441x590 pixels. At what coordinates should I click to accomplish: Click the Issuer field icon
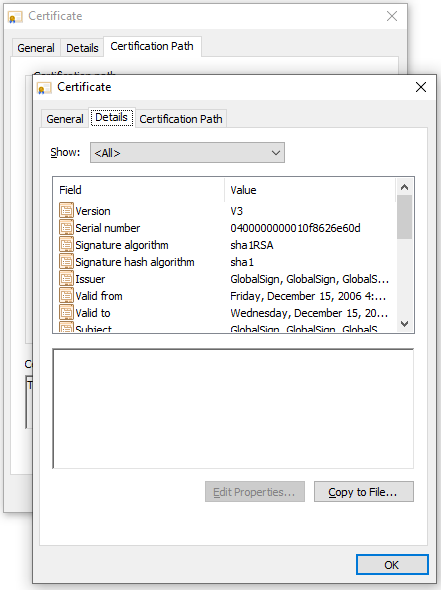point(66,278)
